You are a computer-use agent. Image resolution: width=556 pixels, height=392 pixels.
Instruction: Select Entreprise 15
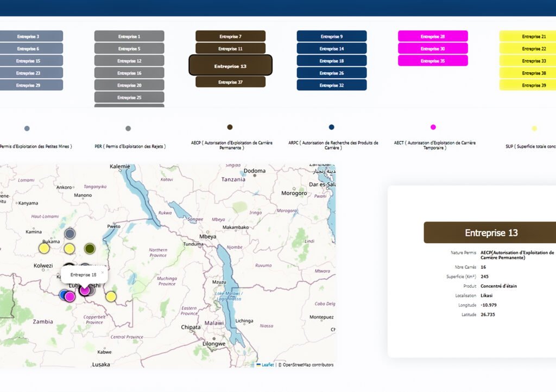(31, 61)
